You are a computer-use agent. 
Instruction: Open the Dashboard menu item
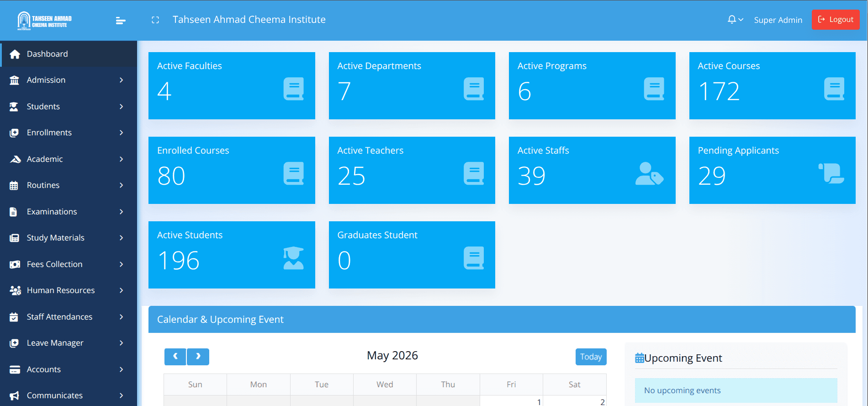coord(69,54)
